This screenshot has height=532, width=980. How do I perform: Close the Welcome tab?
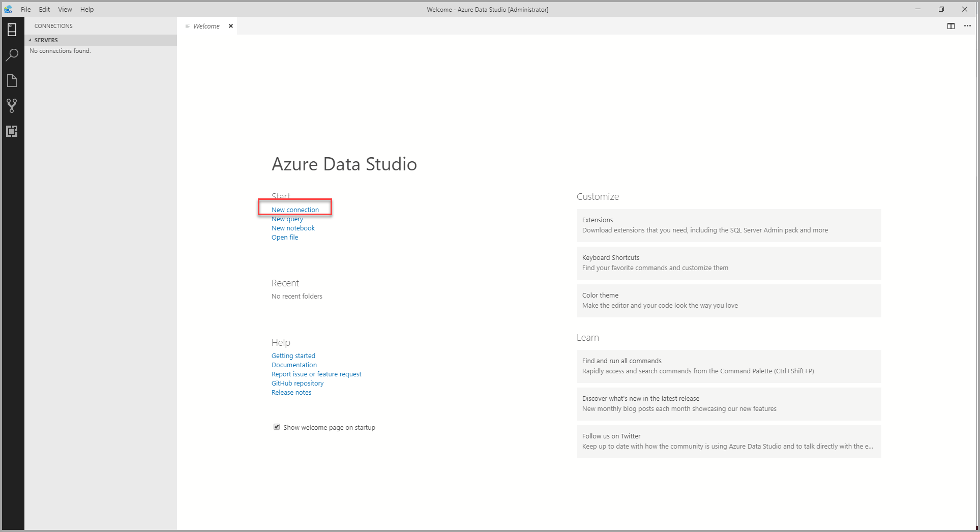(x=231, y=26)
